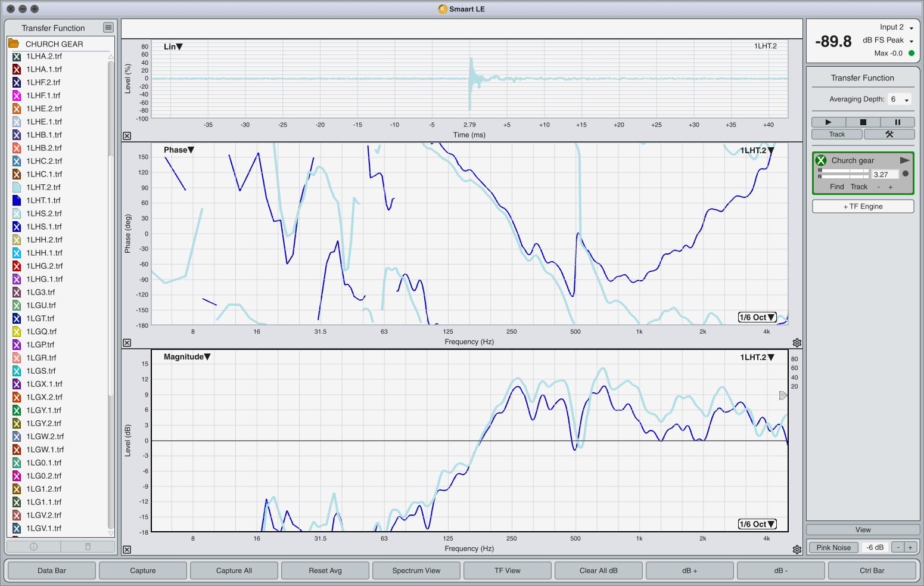Toggle visibility of 1LHC.1.trf trace
924x586 pixels.
tap(17, 175)
